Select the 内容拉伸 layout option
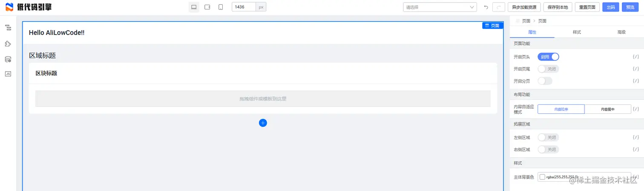644x191 pixels. (x=561, y=109)
